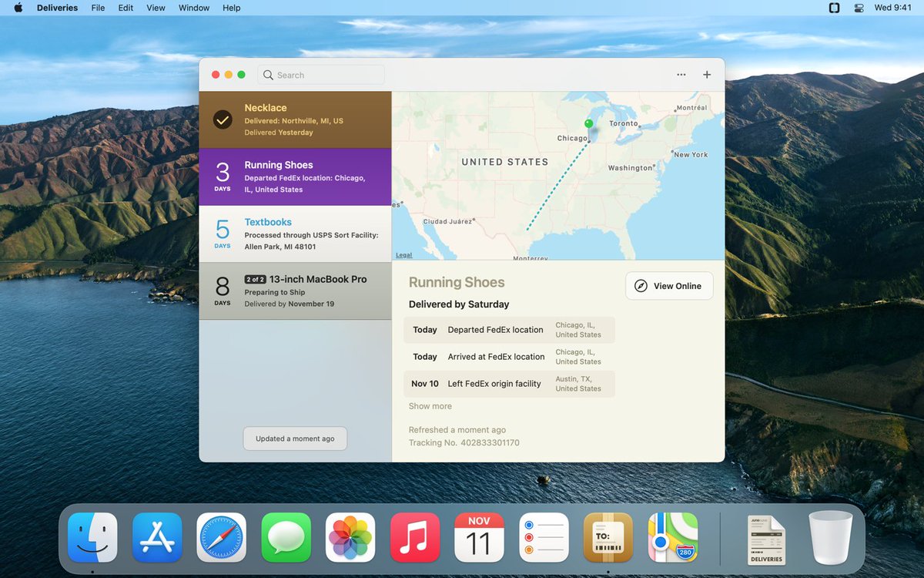This screenshot has height=578, width=924.
Task: Click the Tracking No. 402833301170 text
Action: click(x=464, y=443)
